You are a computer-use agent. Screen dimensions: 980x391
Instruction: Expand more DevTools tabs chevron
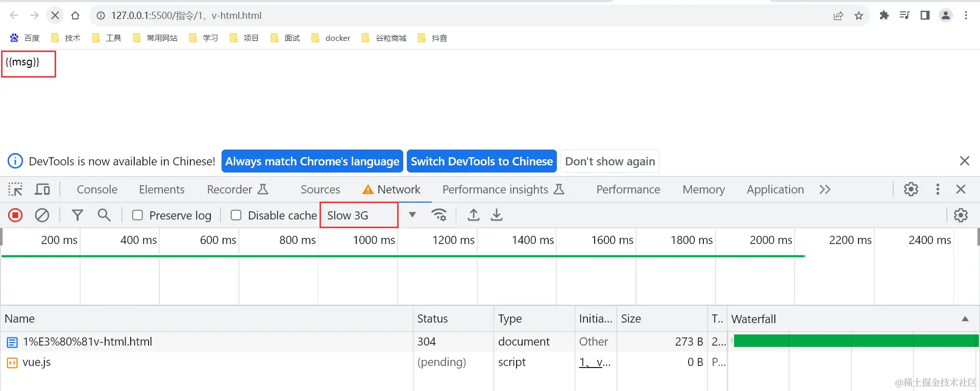(825, 189)
